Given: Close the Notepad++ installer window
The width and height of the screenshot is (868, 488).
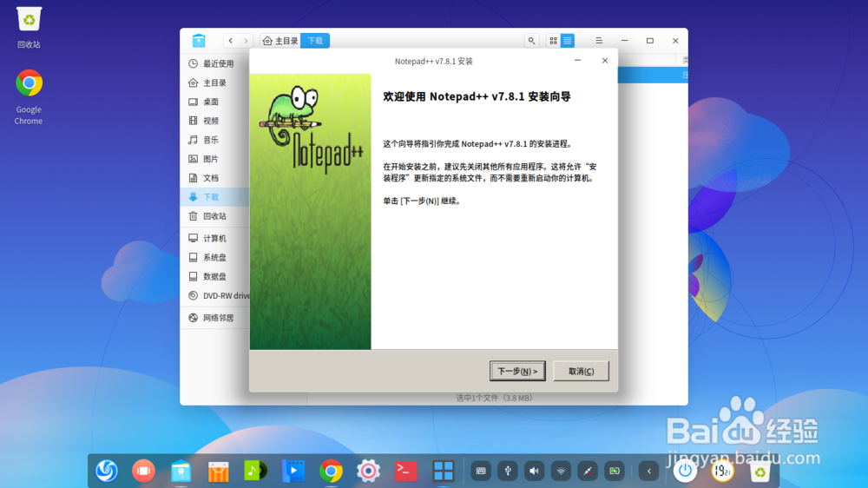Looking at the screenshot, I should 604,61.
